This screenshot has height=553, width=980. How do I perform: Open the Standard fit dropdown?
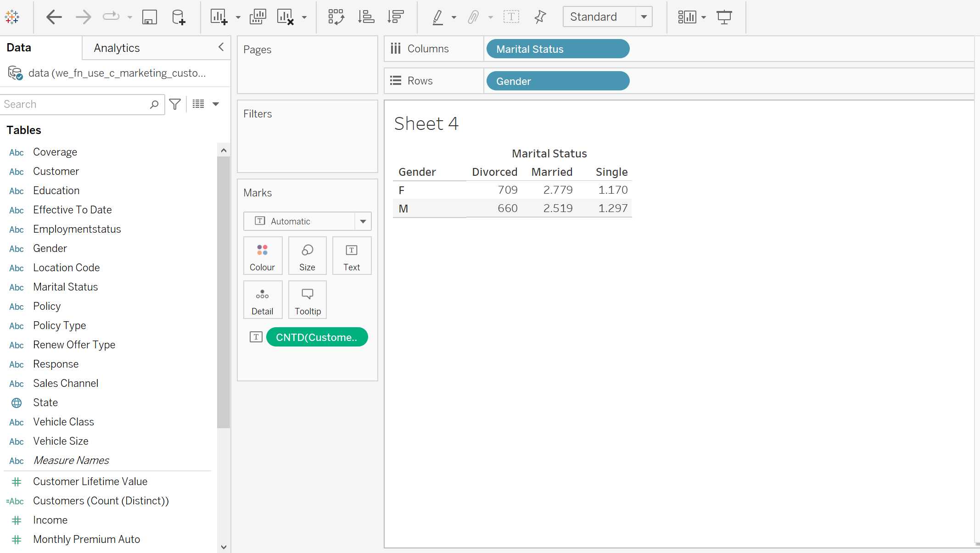644,17
